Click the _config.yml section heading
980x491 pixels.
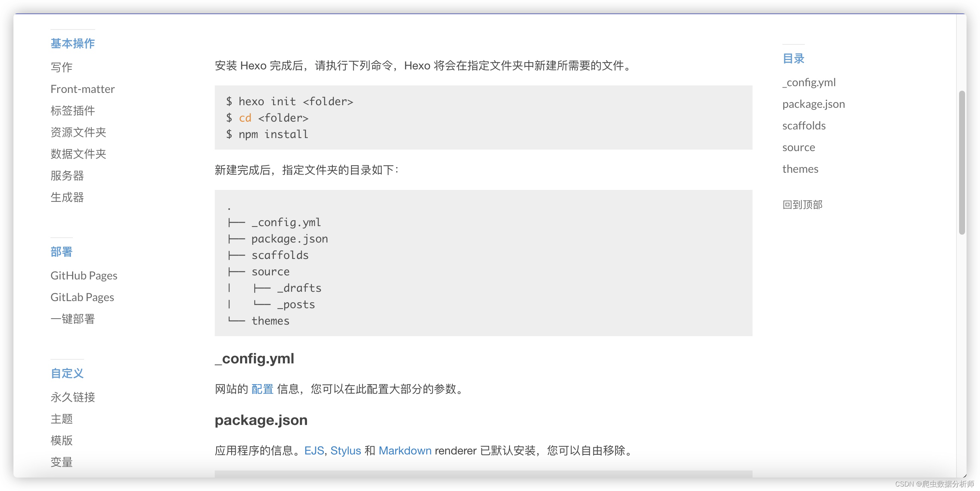[254, 359]
